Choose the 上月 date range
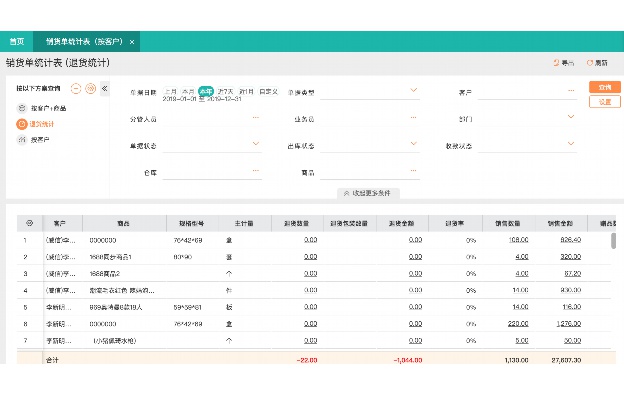The height and width of the screenshot is (395, 624). click(171, 91)
